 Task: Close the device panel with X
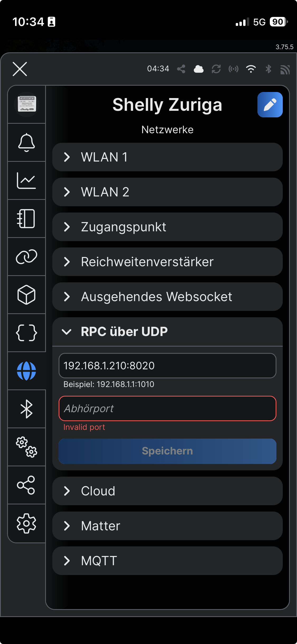coord(20,69)
